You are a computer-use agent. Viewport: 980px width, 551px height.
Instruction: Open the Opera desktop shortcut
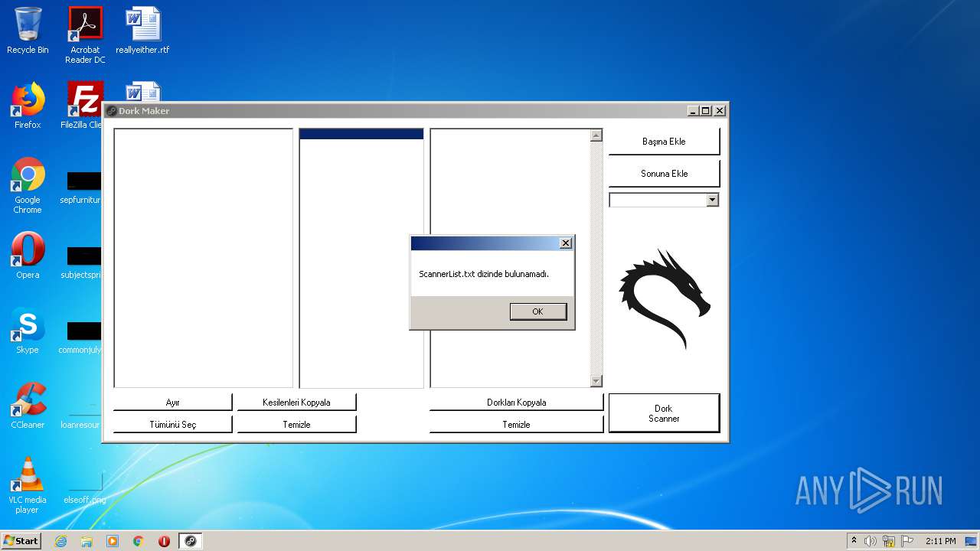click(x=28, y=256)
